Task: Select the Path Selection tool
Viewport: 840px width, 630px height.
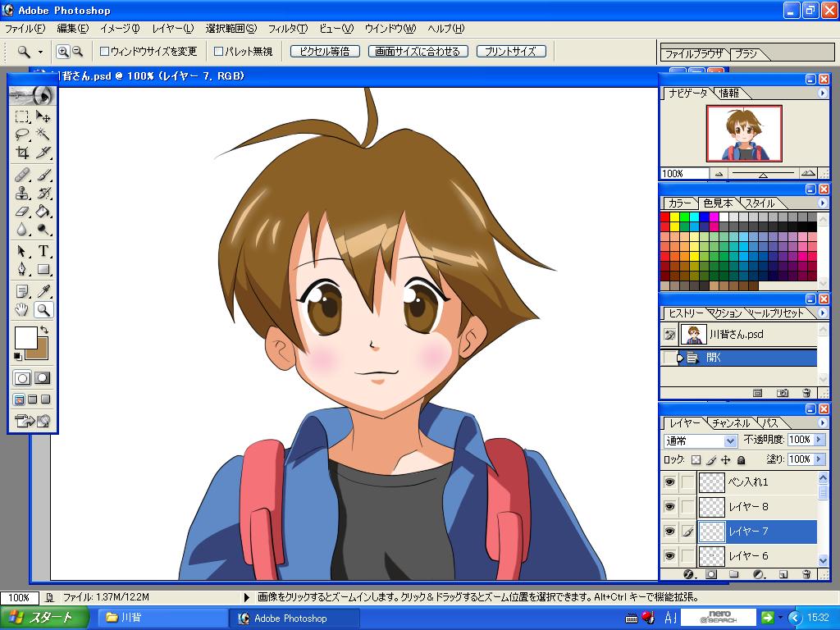Action: tap(22, 251)
